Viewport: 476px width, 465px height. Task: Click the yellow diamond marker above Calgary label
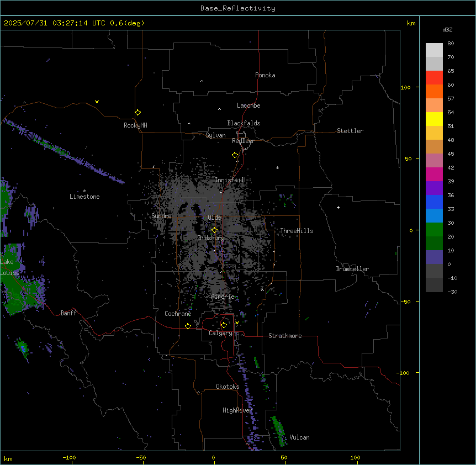(224, 325)
